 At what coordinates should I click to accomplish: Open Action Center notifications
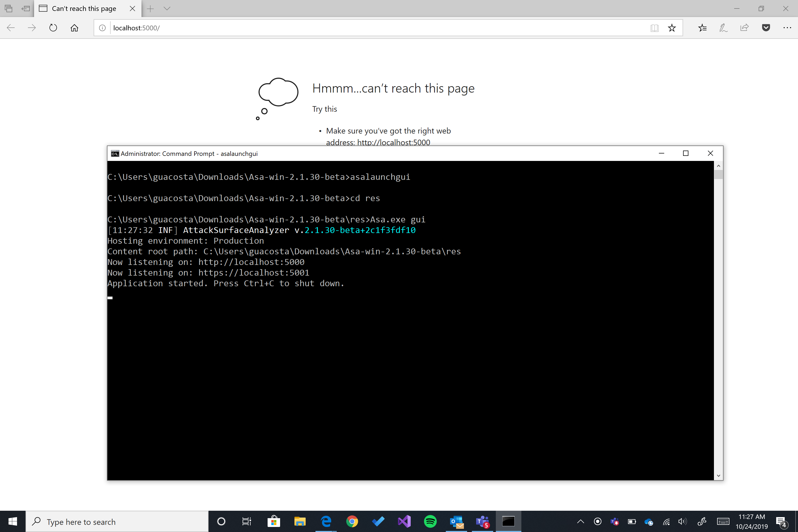click(782, 521)
